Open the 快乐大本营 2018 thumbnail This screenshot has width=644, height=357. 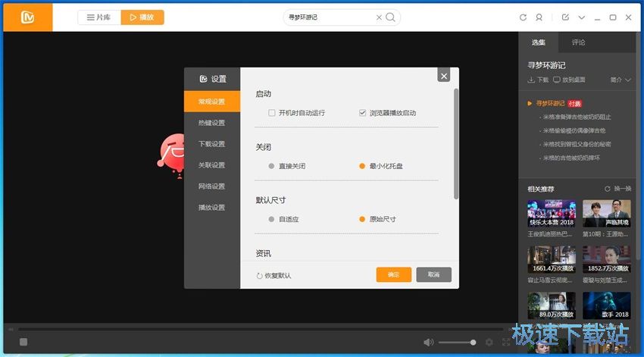[552, 214]
